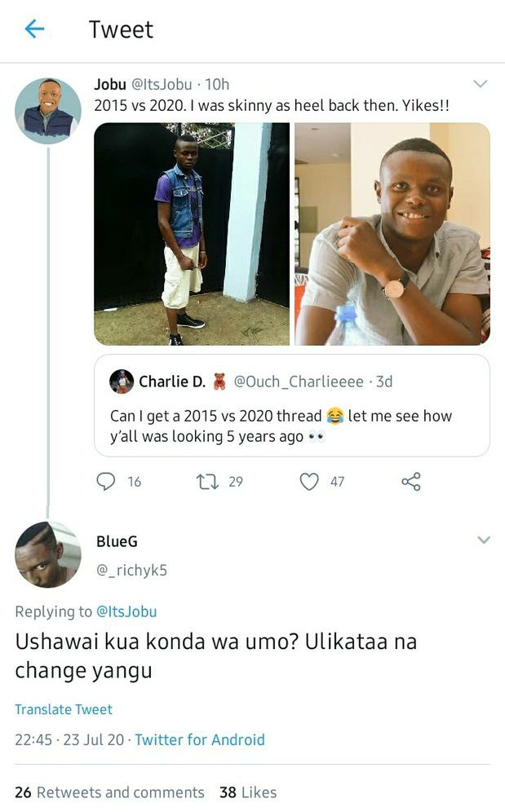
Task: Open the @_richyk5 handle under BlueG
Action: click(x=131, y=570)
